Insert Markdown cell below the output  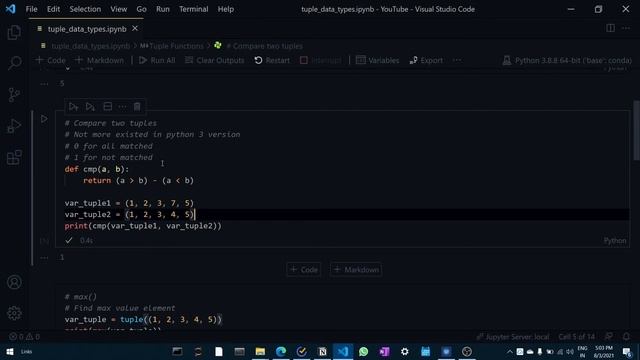(x=356, y=269)
